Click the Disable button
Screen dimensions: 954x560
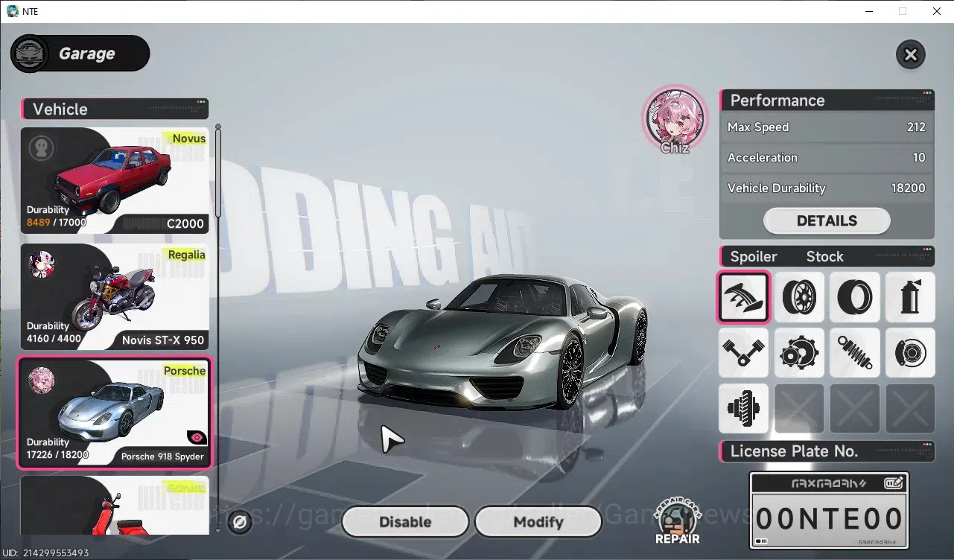pos(405,522)
